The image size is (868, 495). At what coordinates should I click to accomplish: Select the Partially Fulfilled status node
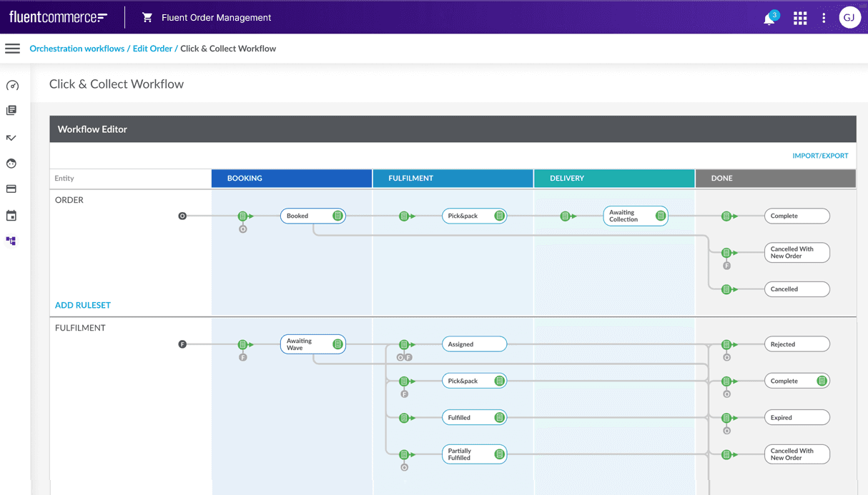tap(474, 454)
